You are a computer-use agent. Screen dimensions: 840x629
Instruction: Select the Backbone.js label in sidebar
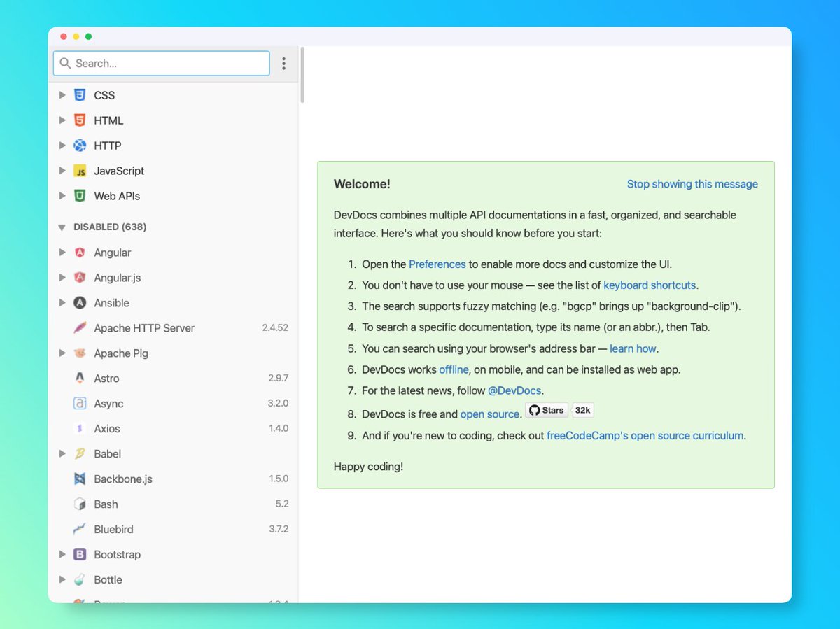pyautogui.click(x=123, y=479)
